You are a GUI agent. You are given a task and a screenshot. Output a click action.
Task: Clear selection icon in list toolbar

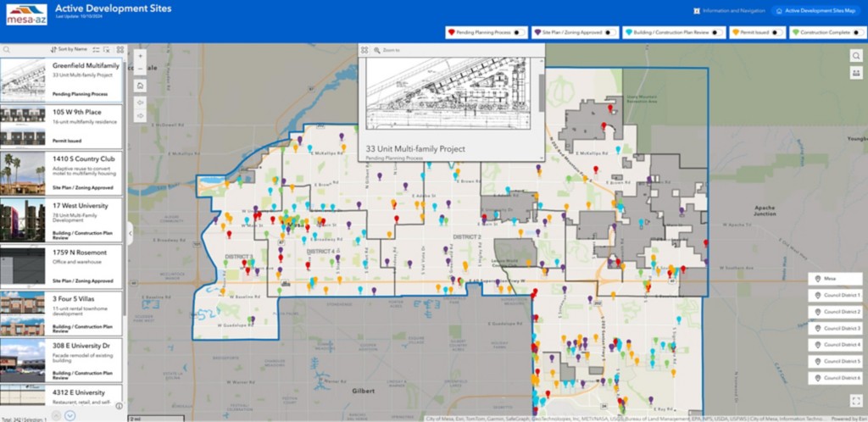(x=106, y=50)
